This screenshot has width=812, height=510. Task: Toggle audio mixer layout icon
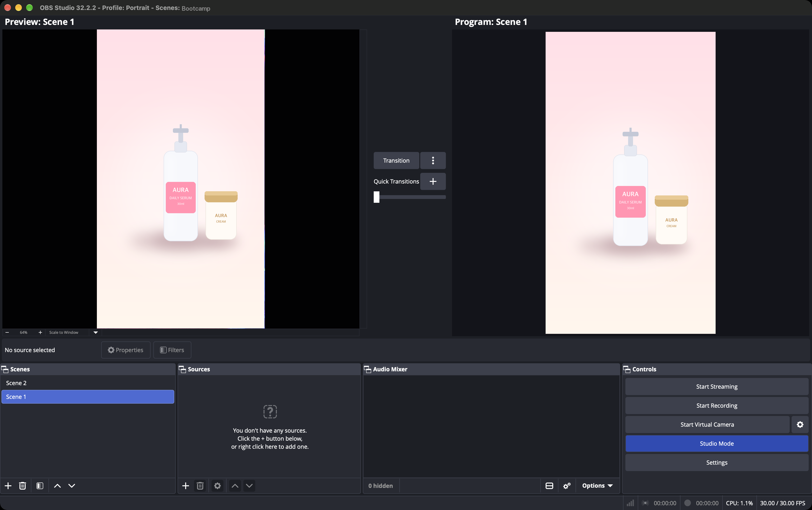(x=549, y=486)
